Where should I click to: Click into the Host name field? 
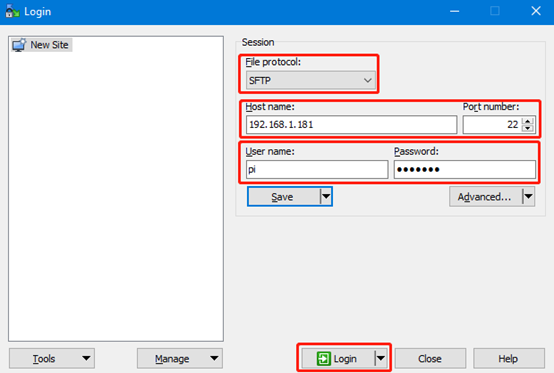[351, 125]
